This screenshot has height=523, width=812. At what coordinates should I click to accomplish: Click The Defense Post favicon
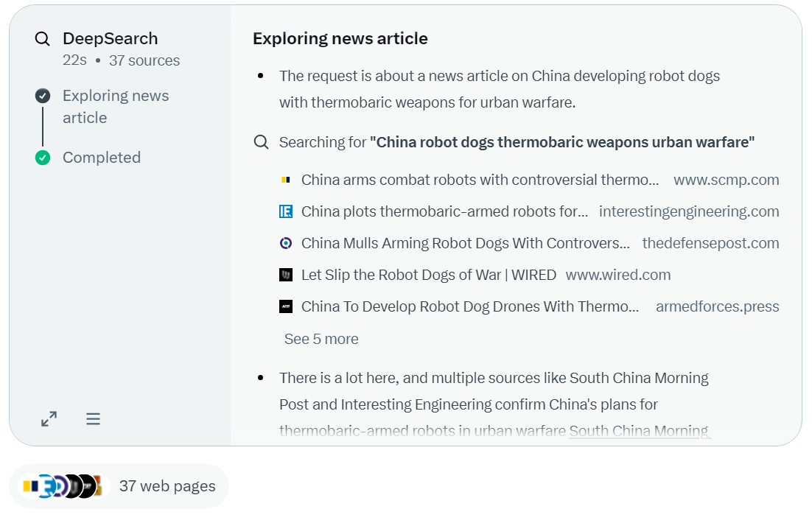[x=286, y=243]
